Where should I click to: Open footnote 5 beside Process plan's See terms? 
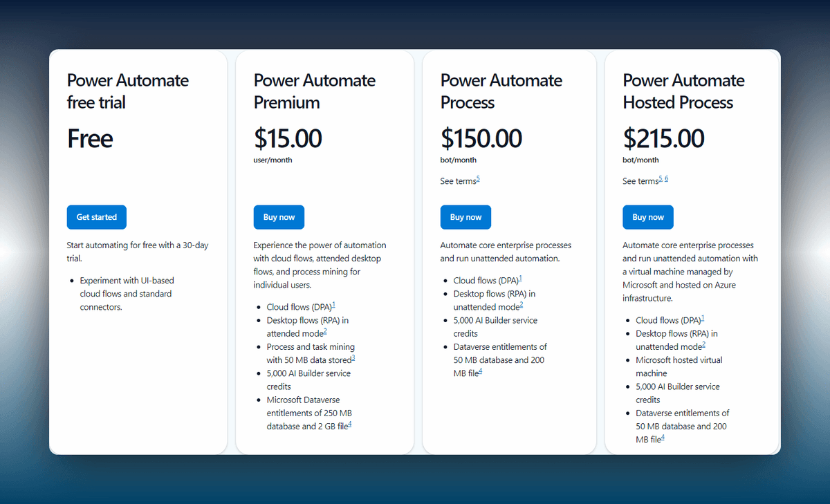click(x=478, y=179)
